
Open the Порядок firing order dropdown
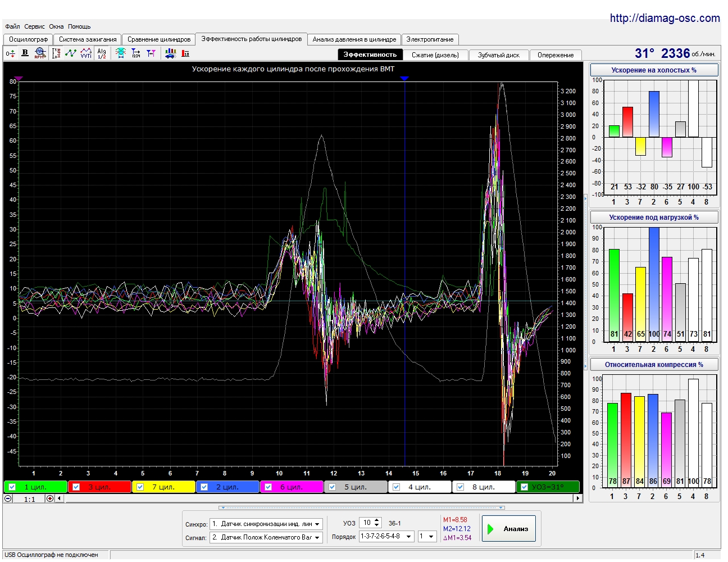point(386,537)
